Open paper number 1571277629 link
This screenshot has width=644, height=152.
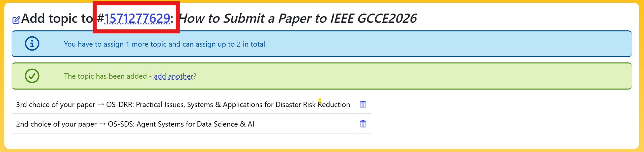137,19
